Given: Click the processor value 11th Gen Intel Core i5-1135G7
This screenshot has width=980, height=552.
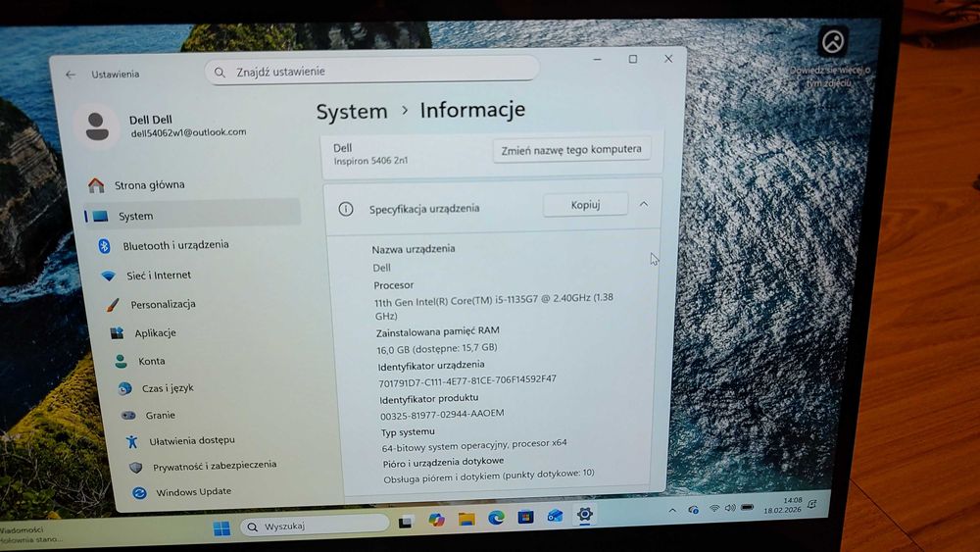Looking at the screenshot, I should tap(494, 306).
